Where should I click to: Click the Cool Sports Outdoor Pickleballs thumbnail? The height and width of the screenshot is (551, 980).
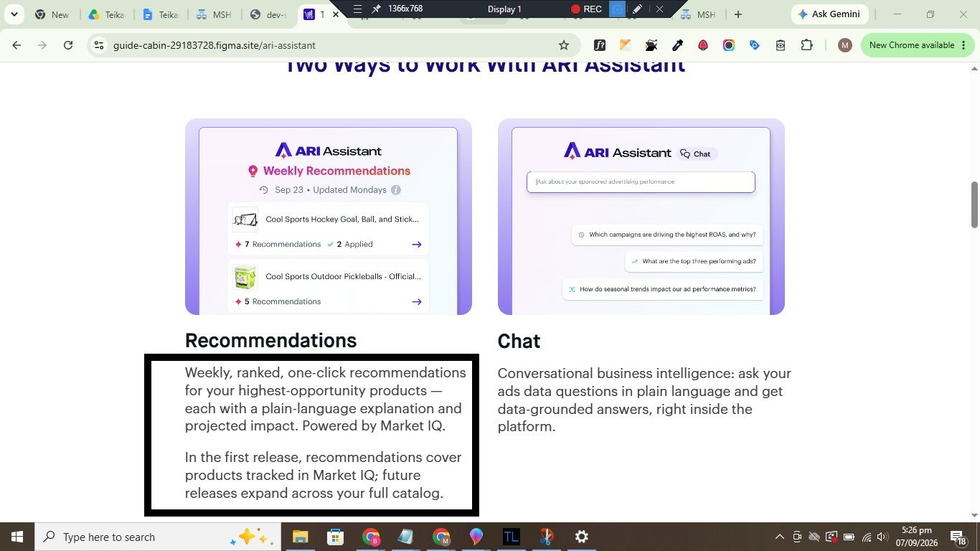[x=245, y=277]
